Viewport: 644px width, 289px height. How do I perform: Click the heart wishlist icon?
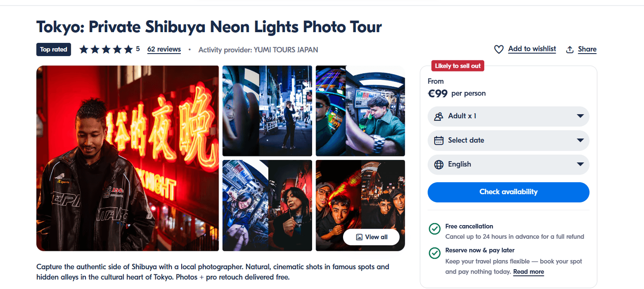coord(498,49)
